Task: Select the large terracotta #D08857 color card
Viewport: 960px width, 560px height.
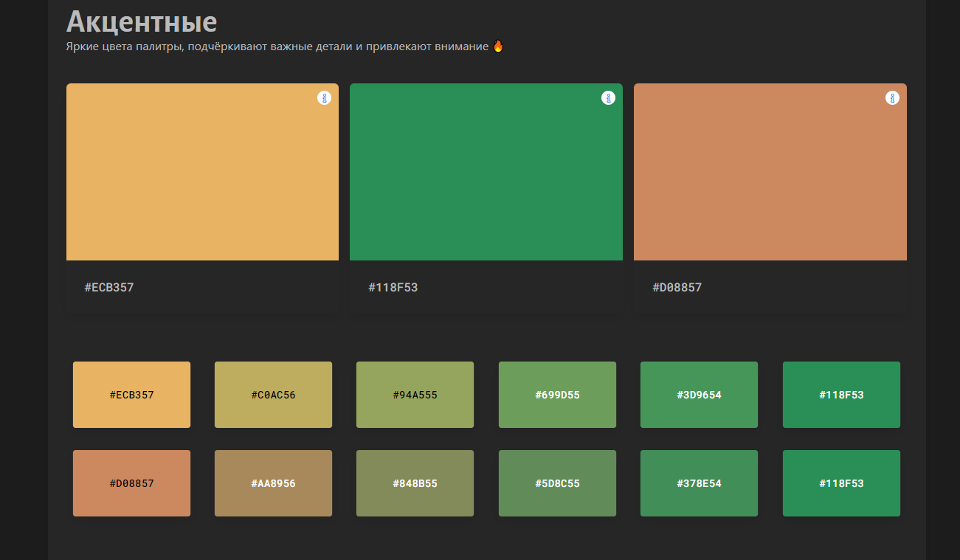Action: click(770, 172)
